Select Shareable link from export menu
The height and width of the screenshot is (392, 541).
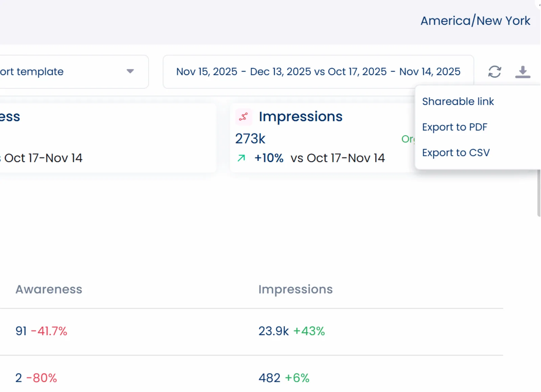coord(458,101)
